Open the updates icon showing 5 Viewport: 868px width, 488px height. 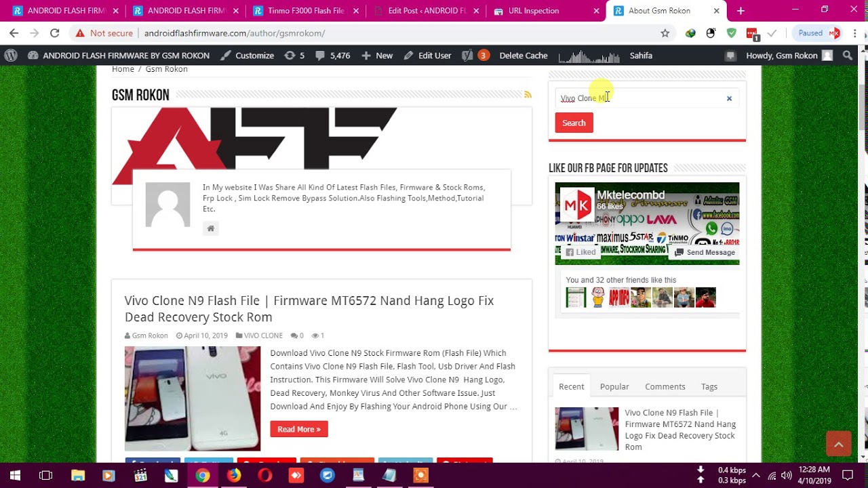click(x=294, y=56)
